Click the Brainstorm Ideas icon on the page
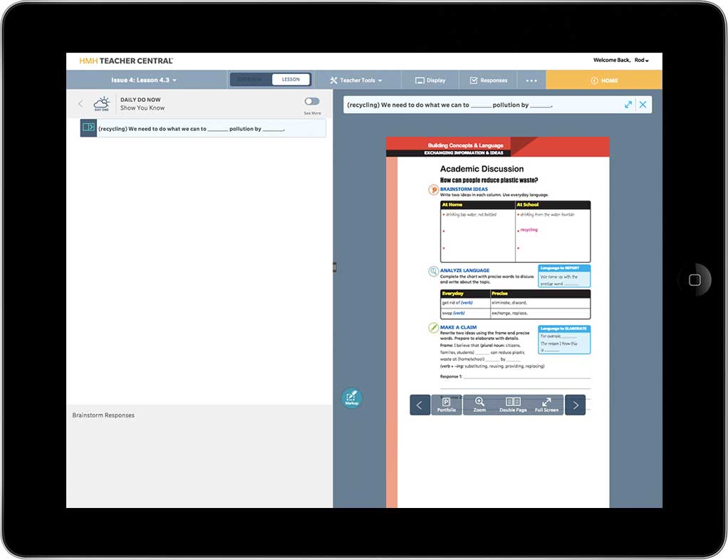 click(x=433, y=190)
